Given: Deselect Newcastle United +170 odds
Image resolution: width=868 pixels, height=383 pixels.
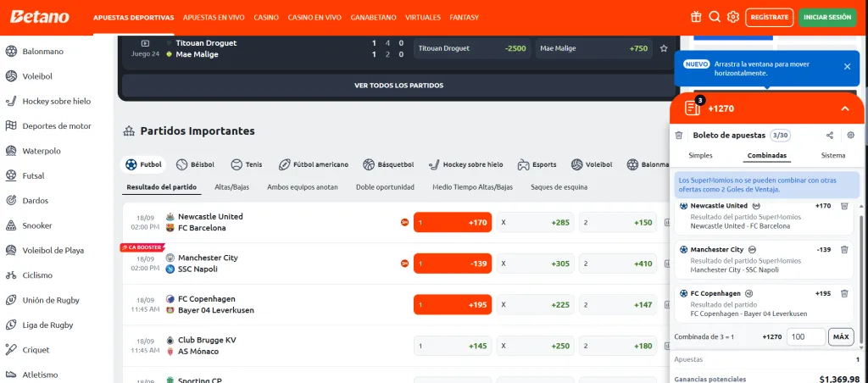Looking at the screenshot, I should point(453,223).
